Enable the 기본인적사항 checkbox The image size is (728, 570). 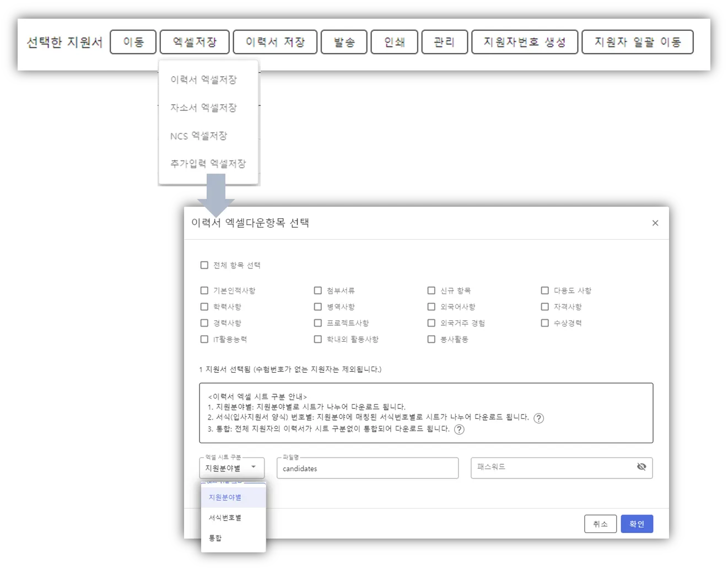[204, 291]
